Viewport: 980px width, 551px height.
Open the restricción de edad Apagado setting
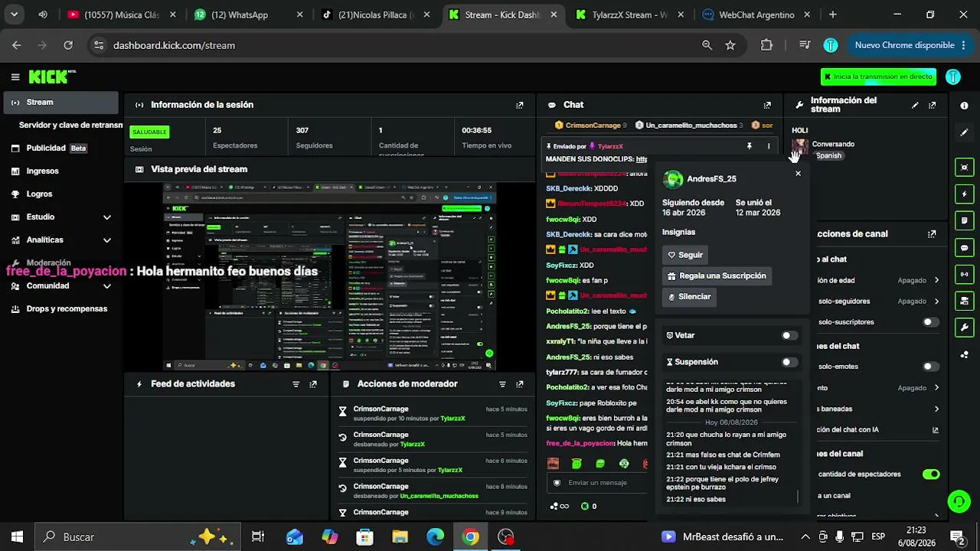click(x=918, y=281)
